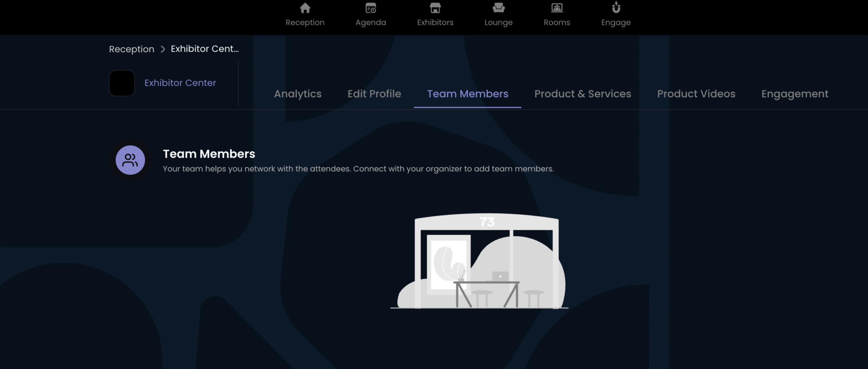Click the Team Members heading text

point(209,154)
